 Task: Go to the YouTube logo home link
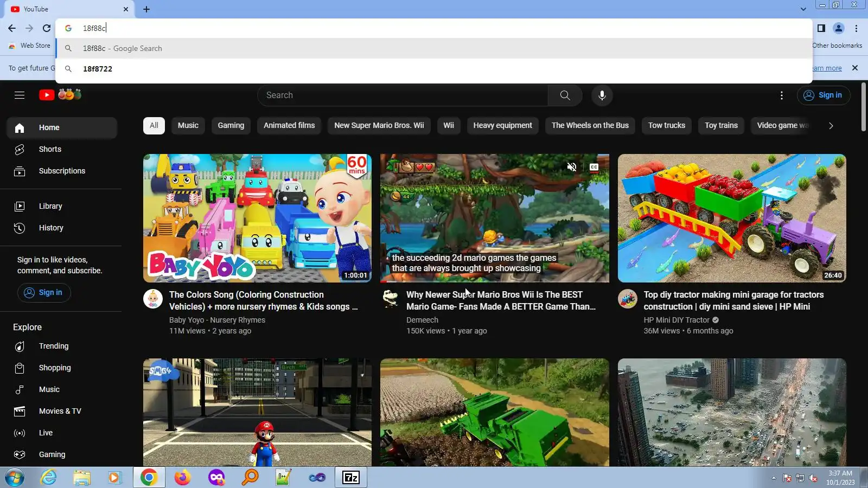click(x=60, y=95)
